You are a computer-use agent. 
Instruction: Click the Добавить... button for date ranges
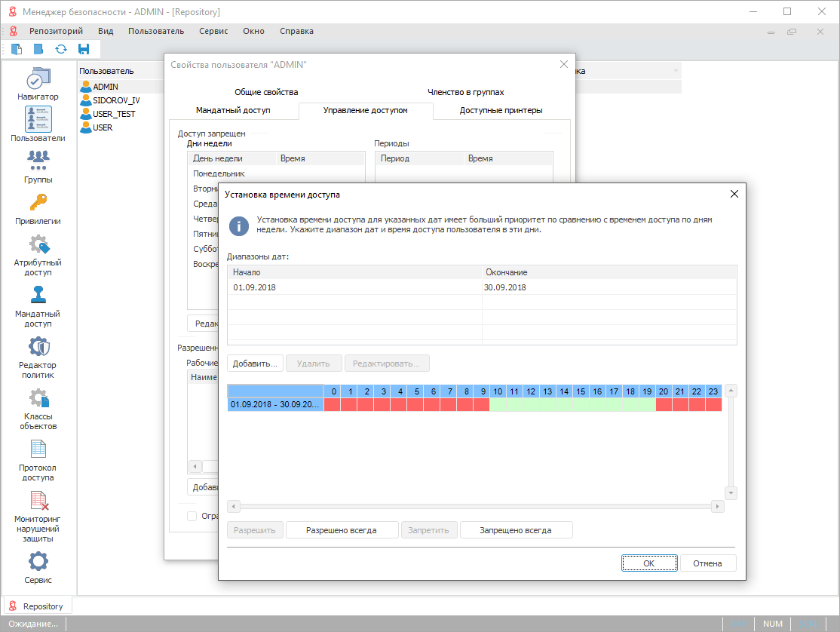[x=256, y=364]
